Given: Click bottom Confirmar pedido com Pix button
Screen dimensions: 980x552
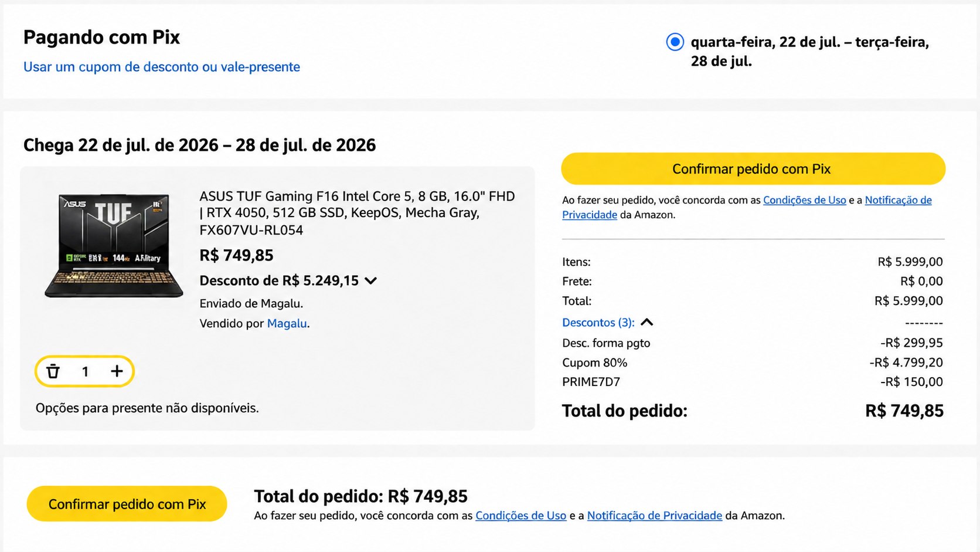Looking at the screenshot, I should click(x=127, y=504).
